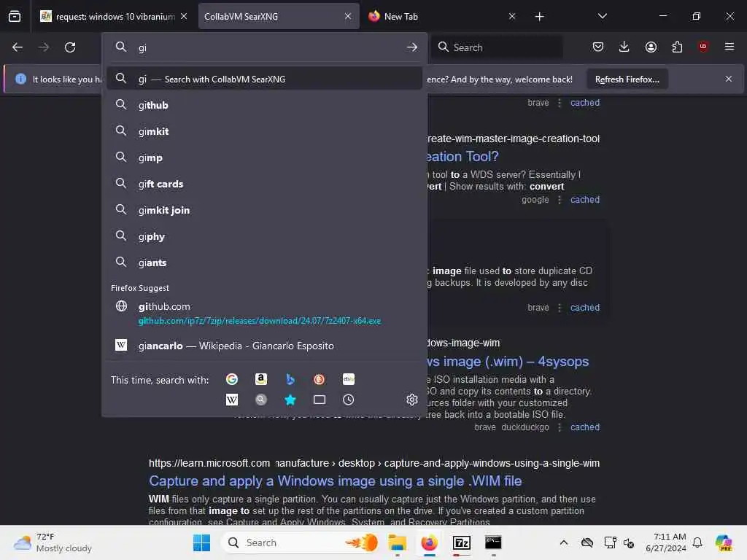Dismiss the Firefox notification bar
The image size is (747, 560).
[x=729, y=79]
